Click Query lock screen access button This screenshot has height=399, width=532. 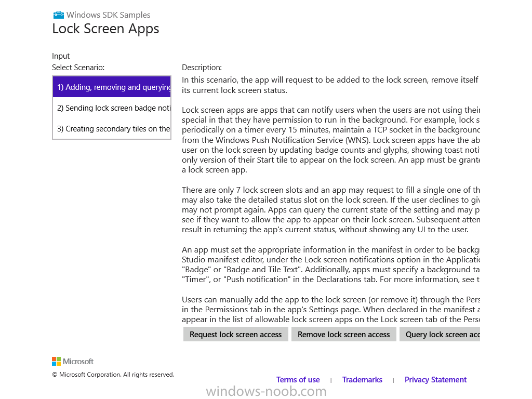[440, 334]
